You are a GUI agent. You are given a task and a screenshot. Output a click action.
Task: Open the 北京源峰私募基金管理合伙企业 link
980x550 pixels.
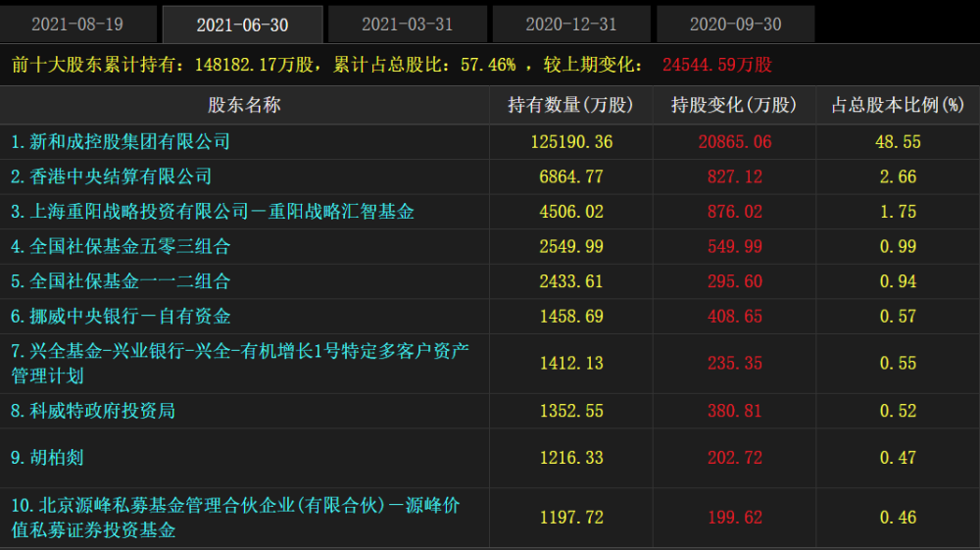tap(235, 518)
